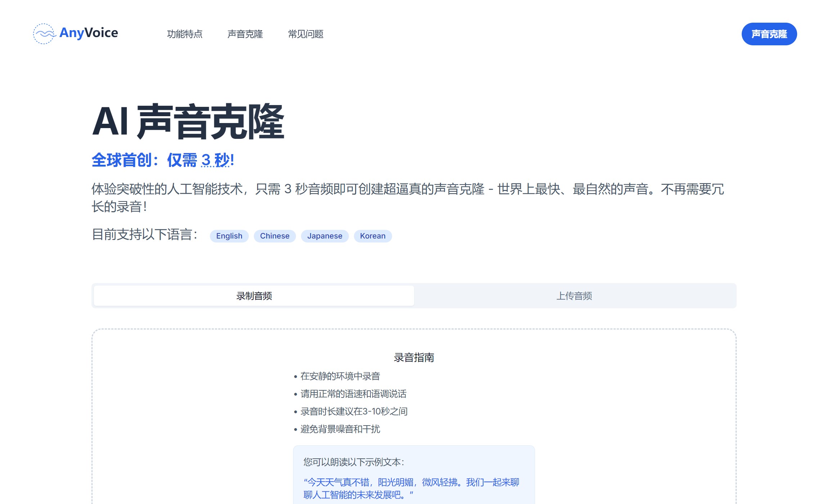Screen dimensions: 840x504
Task: Click the 录音时长建议在3-10秒之间 guideline
Action: click(354, 411)
